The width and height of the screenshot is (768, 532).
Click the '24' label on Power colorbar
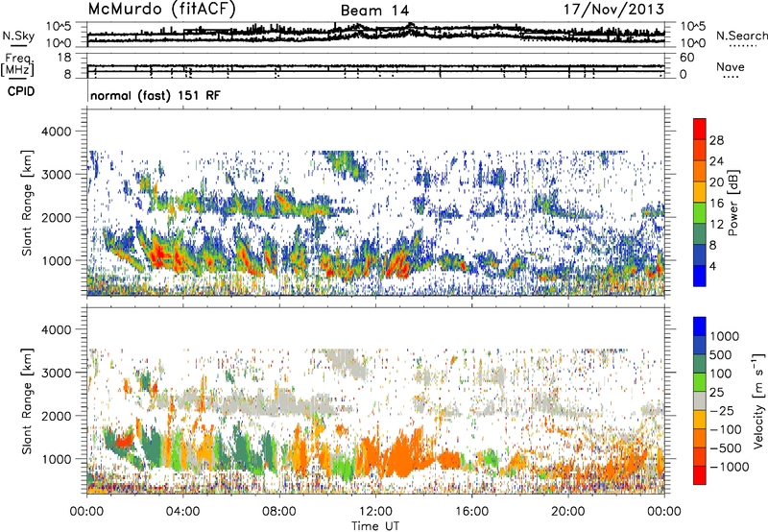tap(716, 161)
